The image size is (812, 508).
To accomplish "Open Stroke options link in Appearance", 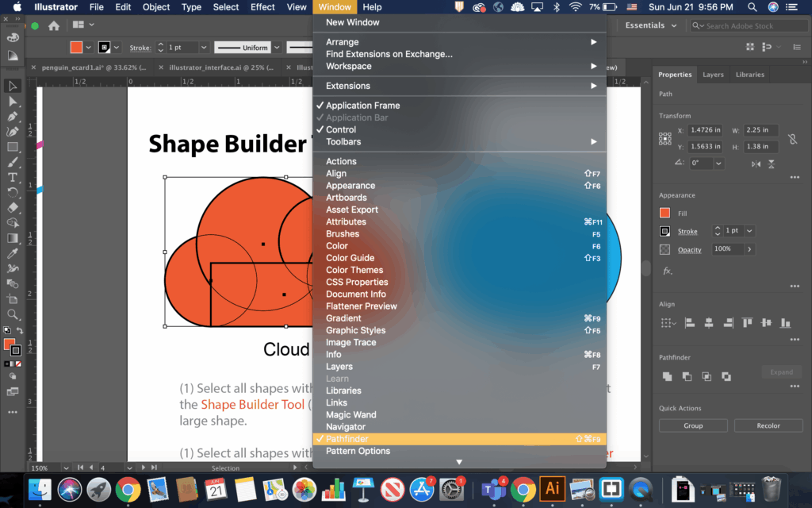I will click(688, 232).
